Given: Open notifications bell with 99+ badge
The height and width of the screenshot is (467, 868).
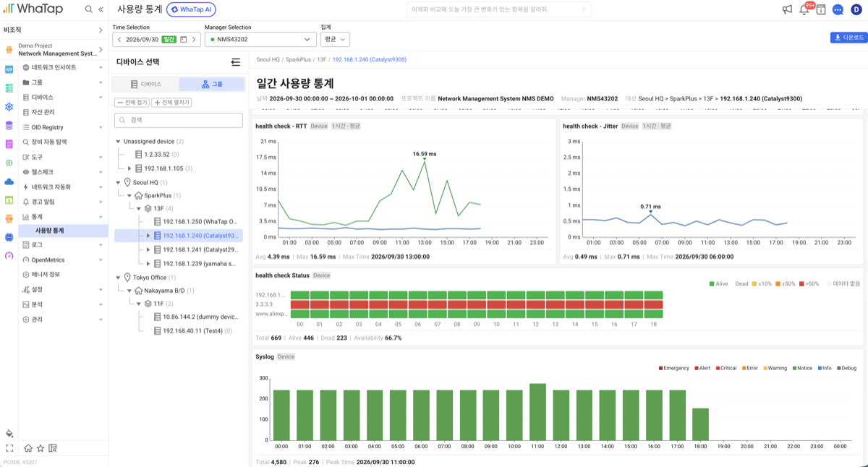Looking at the screenshot, I should 804,9.
